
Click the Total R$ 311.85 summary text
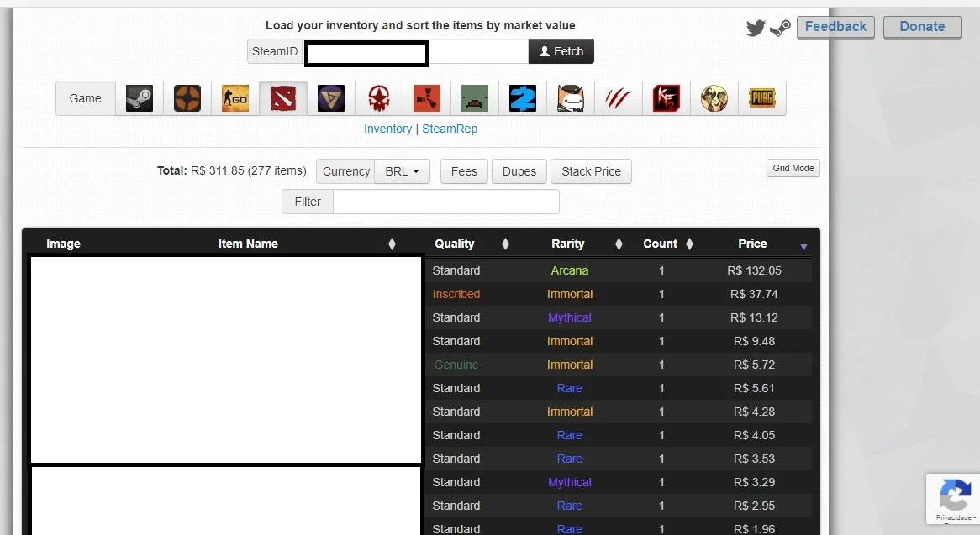[231, 171]
